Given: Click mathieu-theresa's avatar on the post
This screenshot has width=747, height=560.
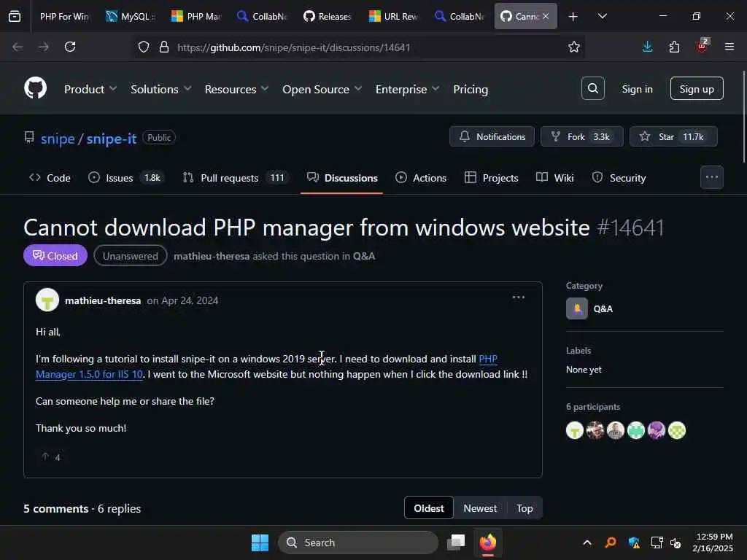Looking at the screenshot, I should [47, 300].
